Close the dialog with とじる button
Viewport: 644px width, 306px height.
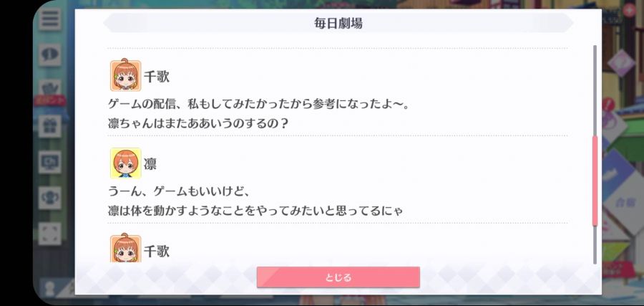[338, 277]
